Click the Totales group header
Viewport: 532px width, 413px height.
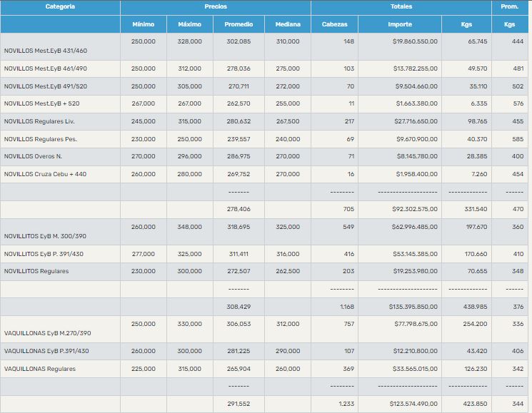pos(401,7)
